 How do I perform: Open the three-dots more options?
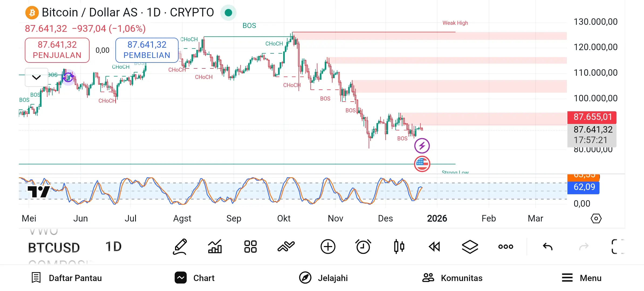[506, 247]
